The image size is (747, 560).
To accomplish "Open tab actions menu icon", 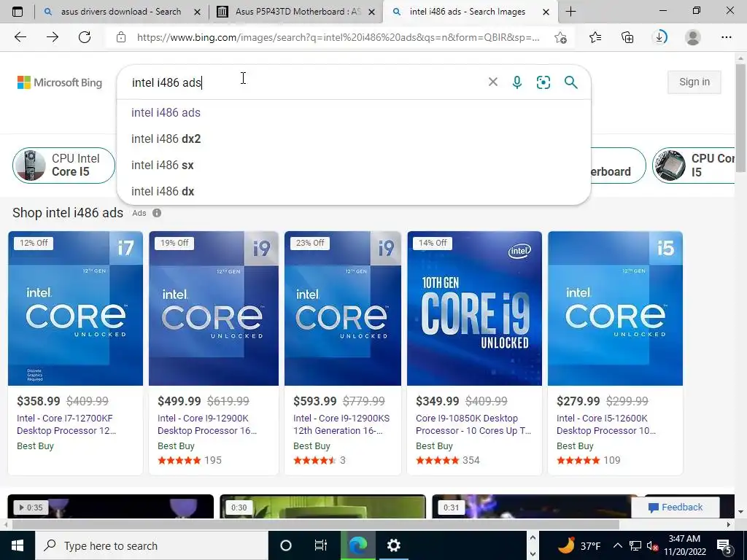I will click(18, 12).
